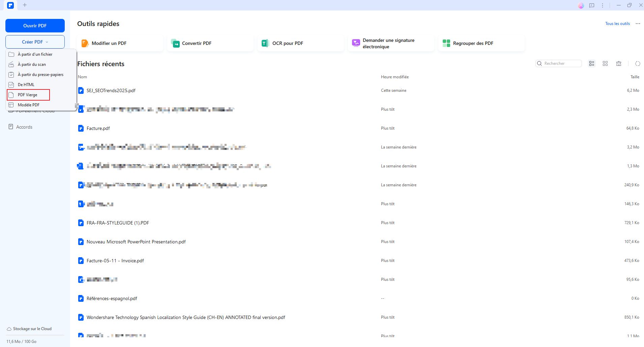The width and height of the screenshot is (644, 347).
Task: Open the Facture.pdf file name
Action: (98, 128)
